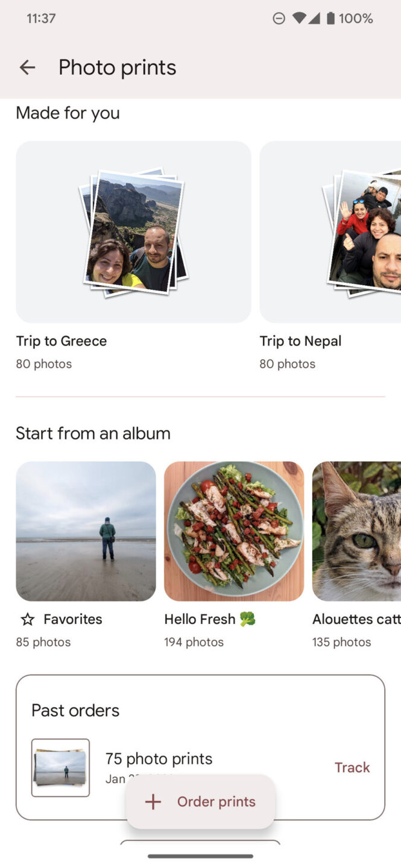401x868 pixels.
Task: Tap the 80 photos label under Trip to Greece
Action: click(x=43, y=363)
